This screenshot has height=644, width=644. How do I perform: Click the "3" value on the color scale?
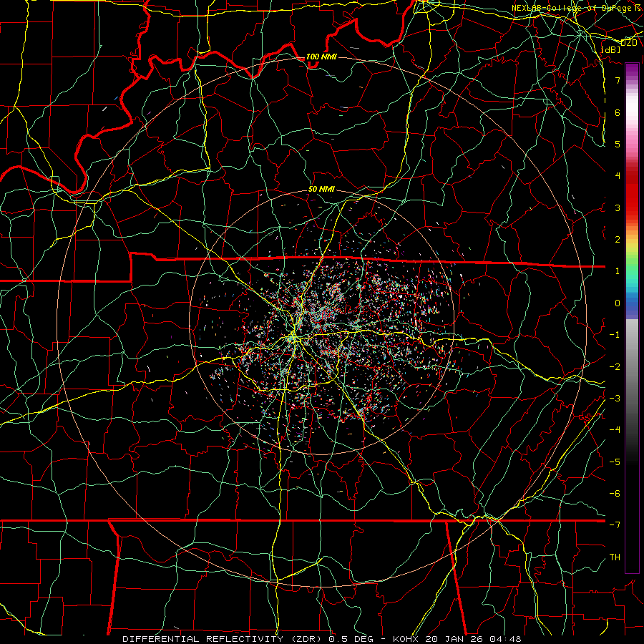pyautogui.click(x=618, y=208)
